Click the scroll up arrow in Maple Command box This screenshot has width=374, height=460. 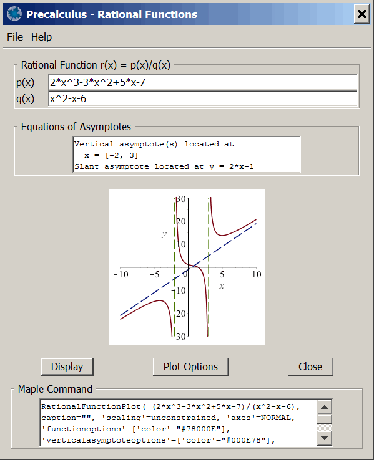coord(324,407)
